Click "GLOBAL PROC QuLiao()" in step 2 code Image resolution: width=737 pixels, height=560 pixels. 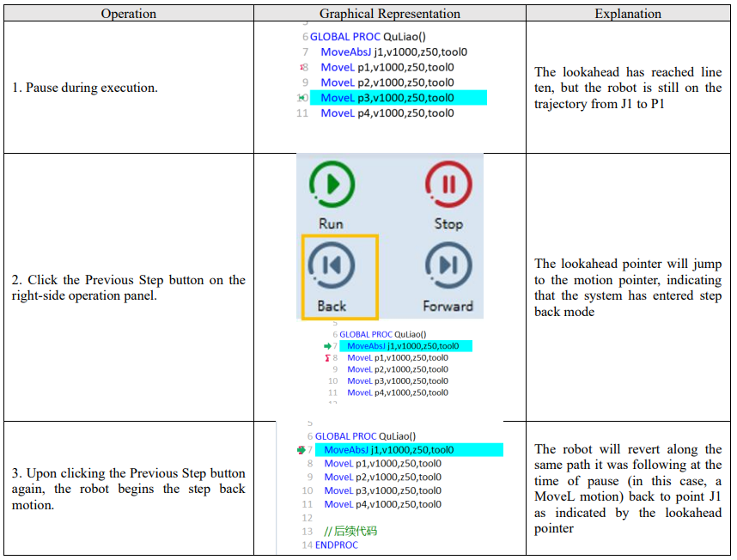click(x=382, y=334)
